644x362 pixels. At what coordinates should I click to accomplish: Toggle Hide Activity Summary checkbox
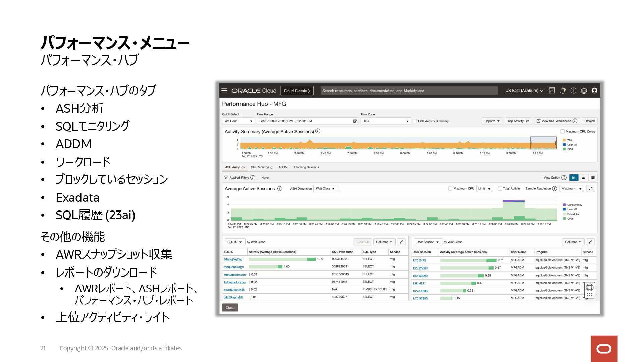[x=415, y=121]
